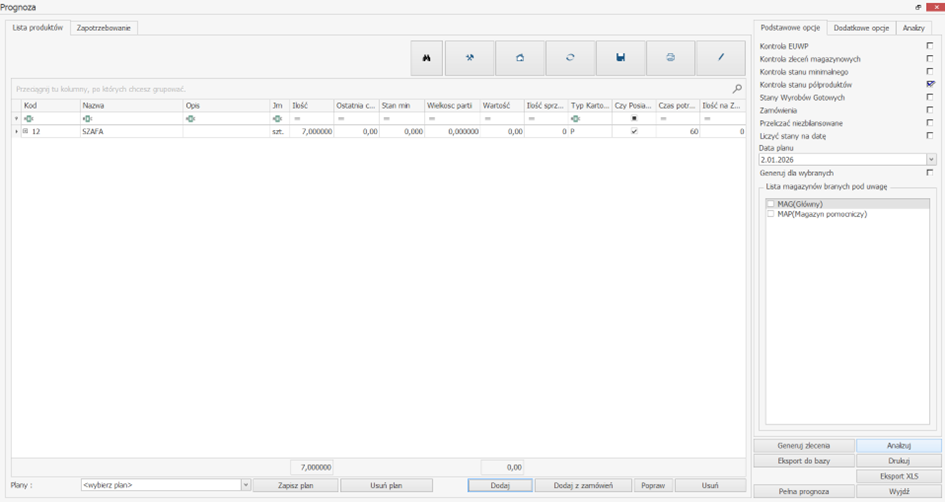Open the Dodatkowe opcje tab
Viewport: 945px width, 502px height.
coord(861,28)
